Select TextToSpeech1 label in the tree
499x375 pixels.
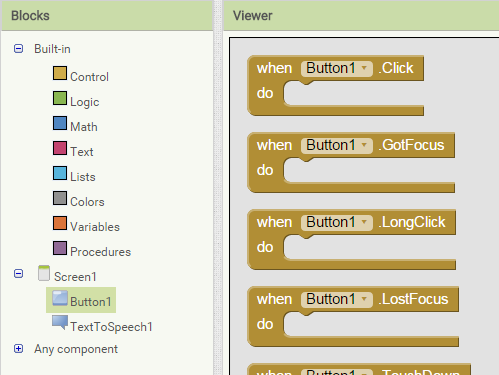tap(111, 327)
